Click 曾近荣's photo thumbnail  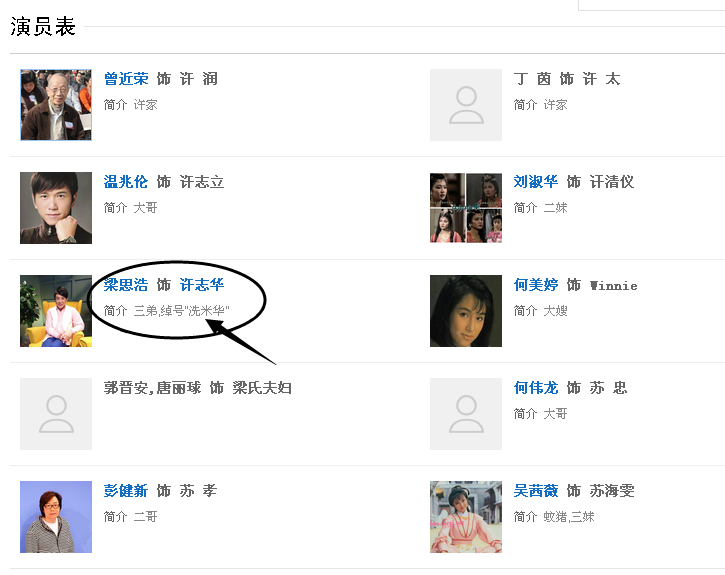pos(56,105)
